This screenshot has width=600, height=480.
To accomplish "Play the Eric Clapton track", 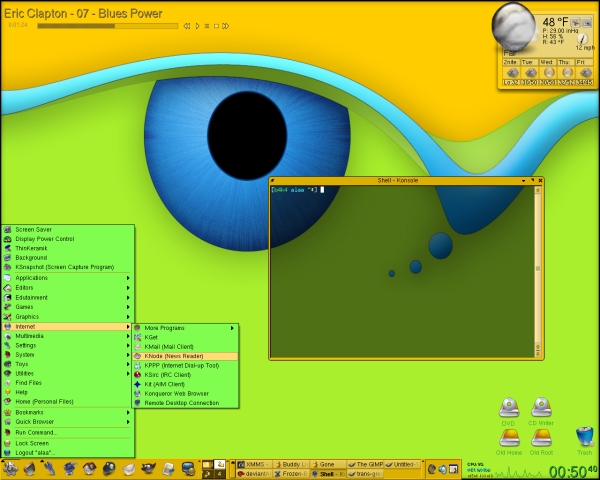I will 197,26.
